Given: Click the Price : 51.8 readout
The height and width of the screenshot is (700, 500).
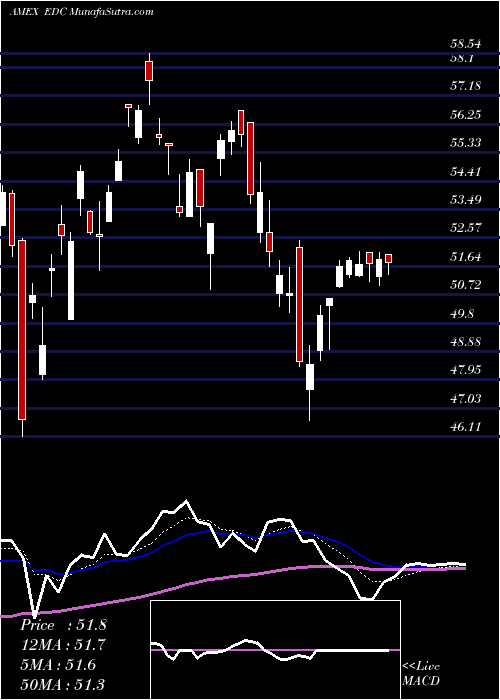Looking at the screenshot, I should coord(63,625).
